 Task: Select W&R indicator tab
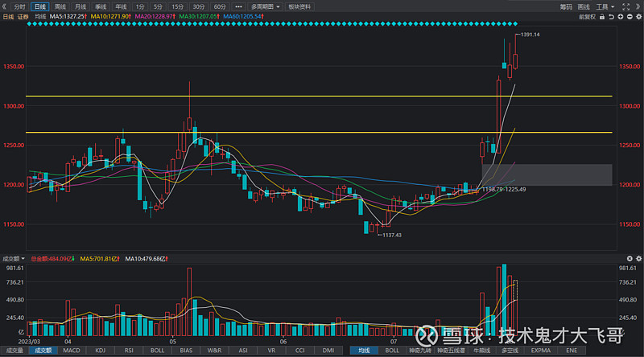point(214,351)
